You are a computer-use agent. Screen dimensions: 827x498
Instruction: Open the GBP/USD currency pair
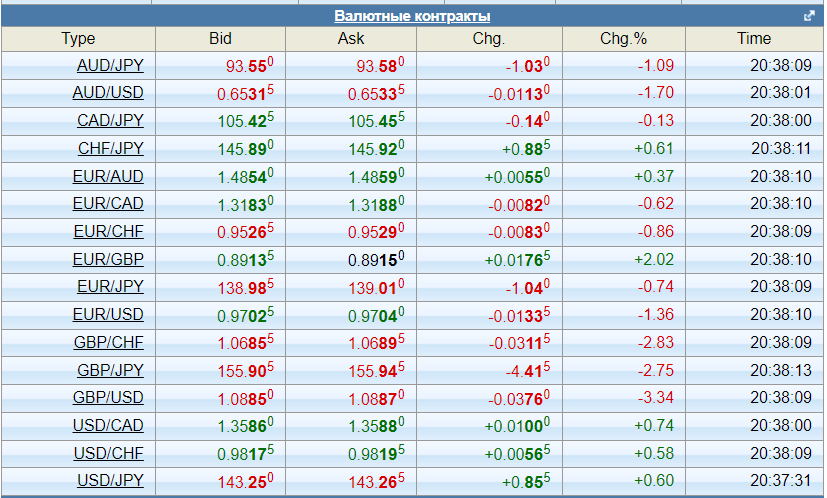point(108,397)
